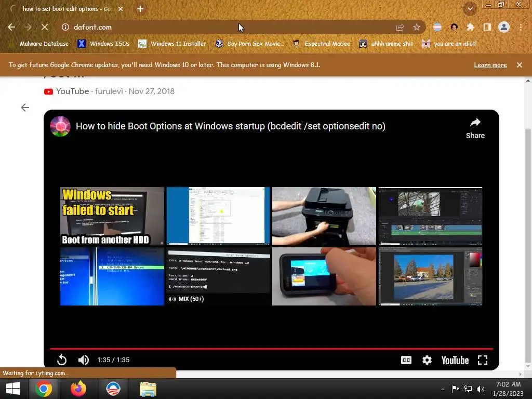
Task: Open the avatar face extension icon
Action: (454, 27)
